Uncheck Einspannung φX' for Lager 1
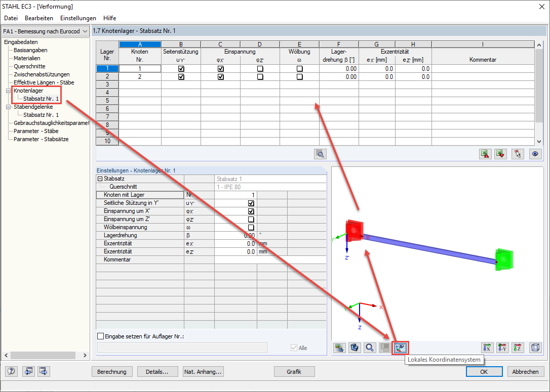Screen dimensions: 550x392 click(221, 69)
